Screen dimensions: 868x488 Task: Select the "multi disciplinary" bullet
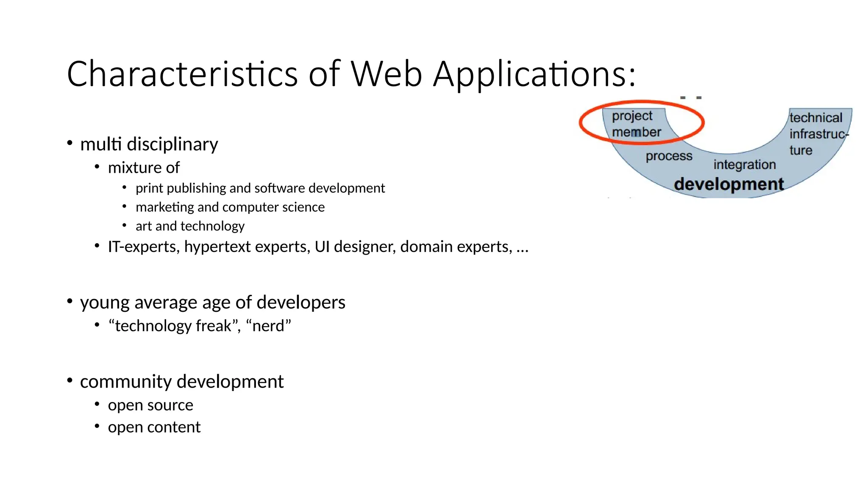149,144
